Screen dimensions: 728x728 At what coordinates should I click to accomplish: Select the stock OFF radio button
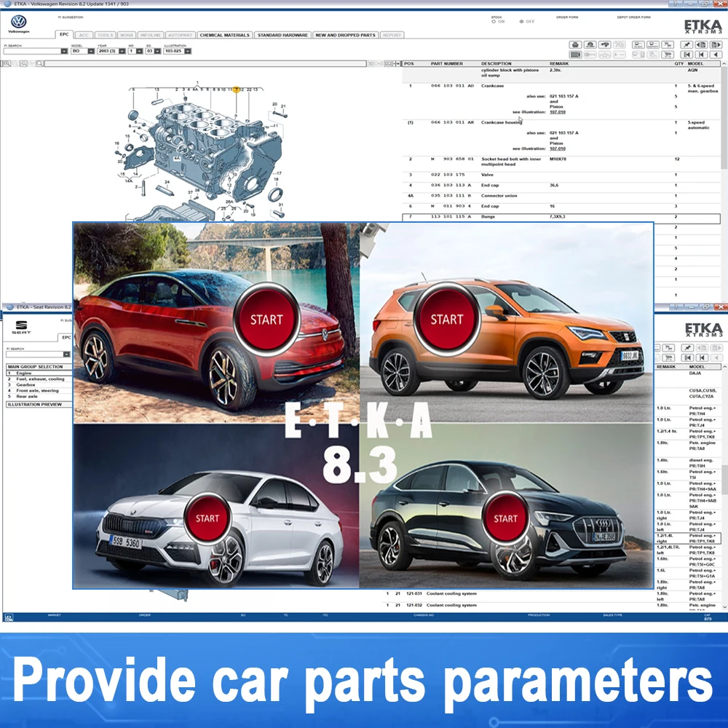[521, 21]
